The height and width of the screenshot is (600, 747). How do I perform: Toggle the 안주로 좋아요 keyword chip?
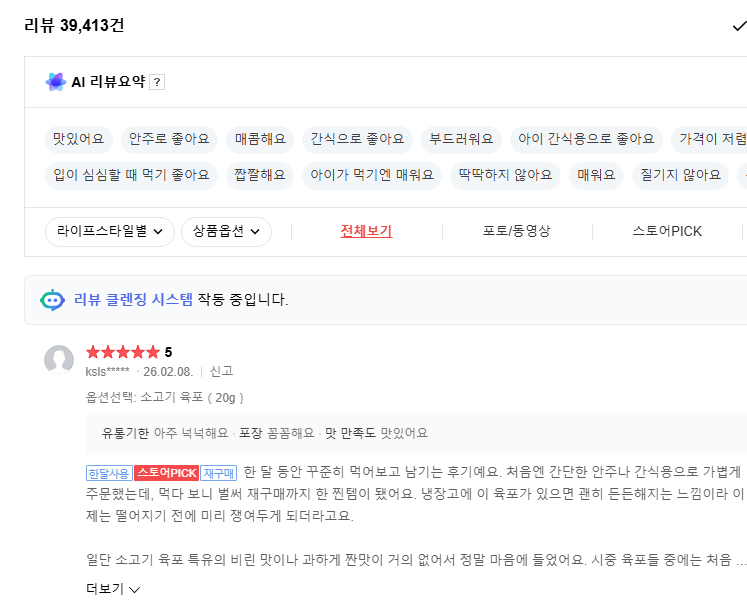coord(170,138)
